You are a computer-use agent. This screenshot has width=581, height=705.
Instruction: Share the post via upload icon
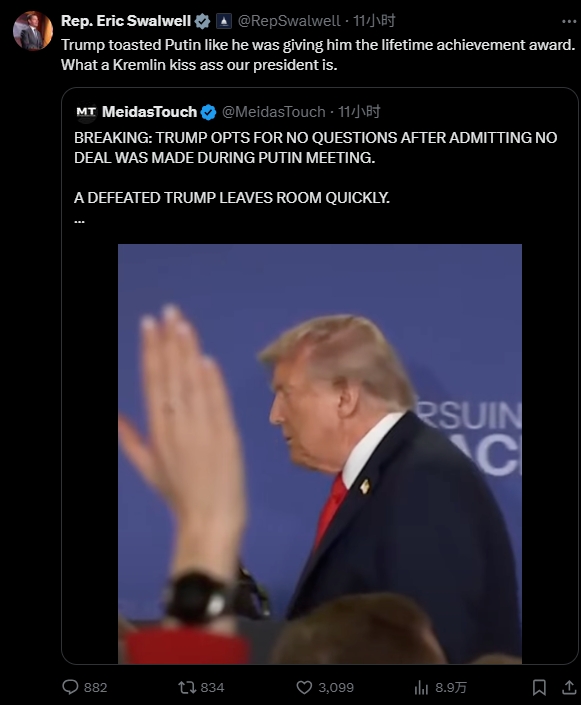[569, 687]
